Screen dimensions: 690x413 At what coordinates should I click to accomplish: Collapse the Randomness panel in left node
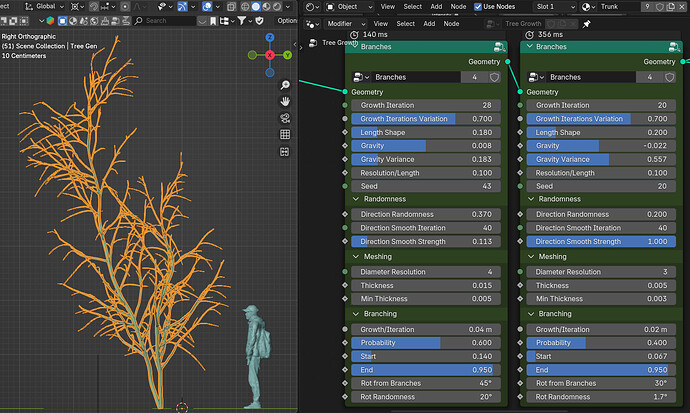point(356,199)
